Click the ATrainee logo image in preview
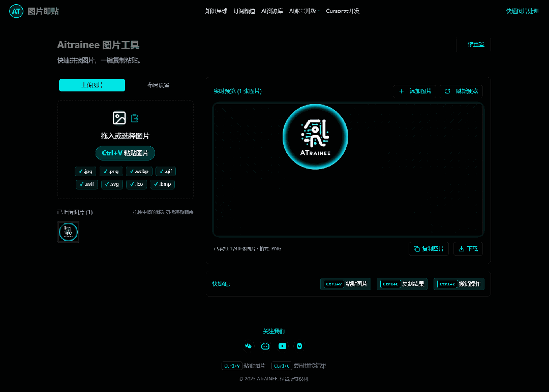Viewport: 549px width, 392px height. point(316,137)
